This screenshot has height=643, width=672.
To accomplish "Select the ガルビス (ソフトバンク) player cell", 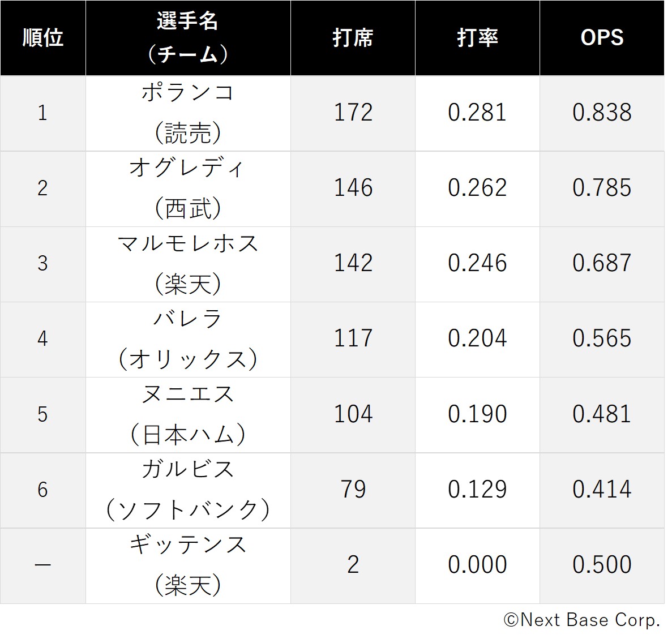I will point(188,491).
